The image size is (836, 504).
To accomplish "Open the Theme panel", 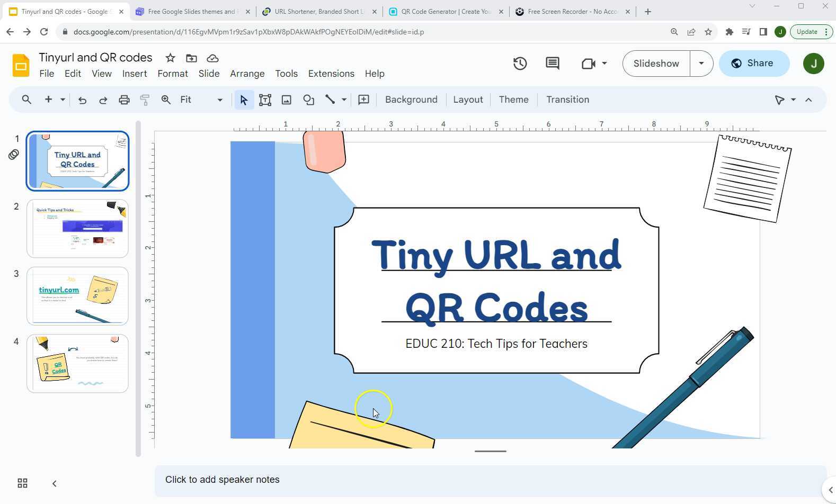I will coord(513,100).
